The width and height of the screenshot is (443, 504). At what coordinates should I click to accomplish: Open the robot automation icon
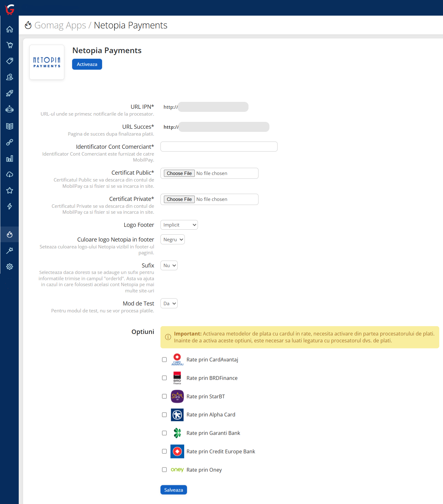(x=10, y=109)
